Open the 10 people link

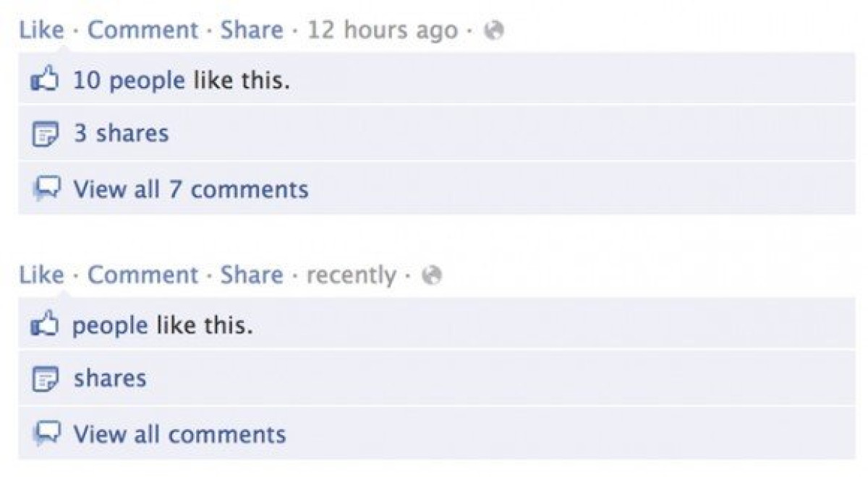pyautogui.click(x=129, y=80)
